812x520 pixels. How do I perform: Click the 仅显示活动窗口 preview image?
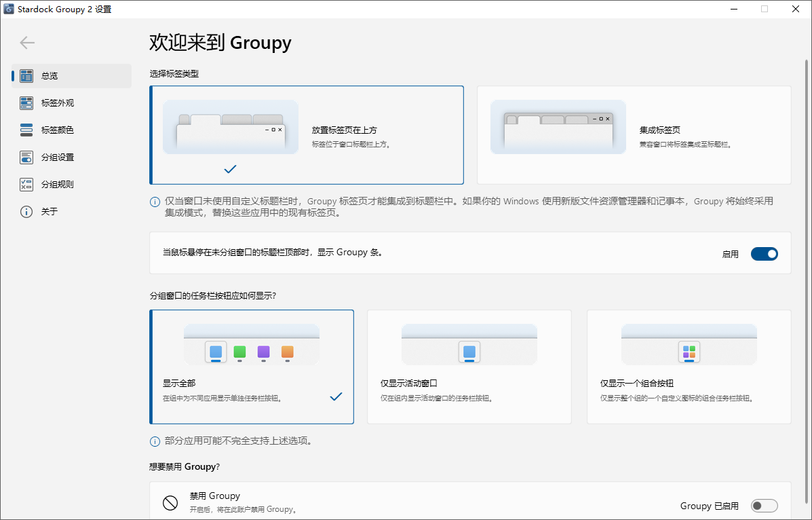(469, 344)
